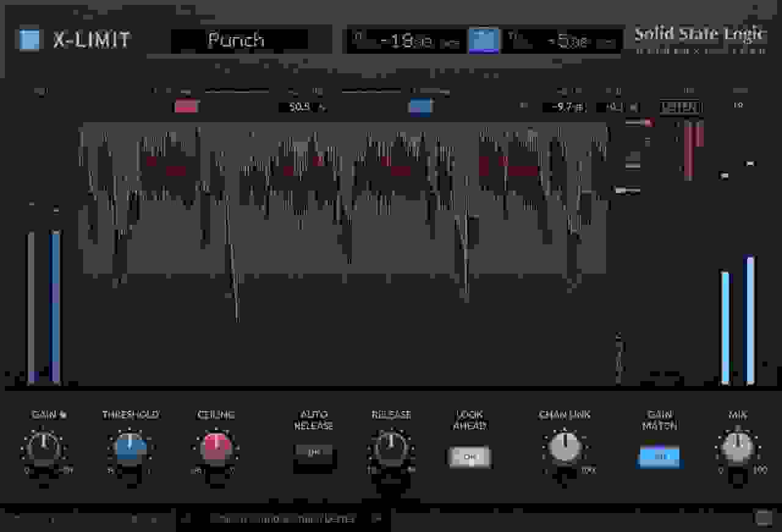Image resolution: width=782 pixels, height=532 pixels.
Task: Click the X-LIMIT logo icon top left
Action: point(29,38)
